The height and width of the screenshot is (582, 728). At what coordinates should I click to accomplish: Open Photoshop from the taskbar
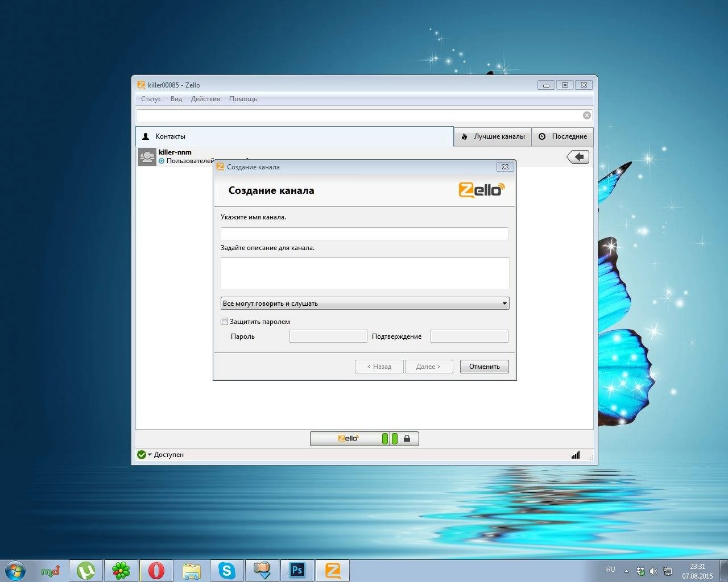pyautogui.click(x=297, y=570)
